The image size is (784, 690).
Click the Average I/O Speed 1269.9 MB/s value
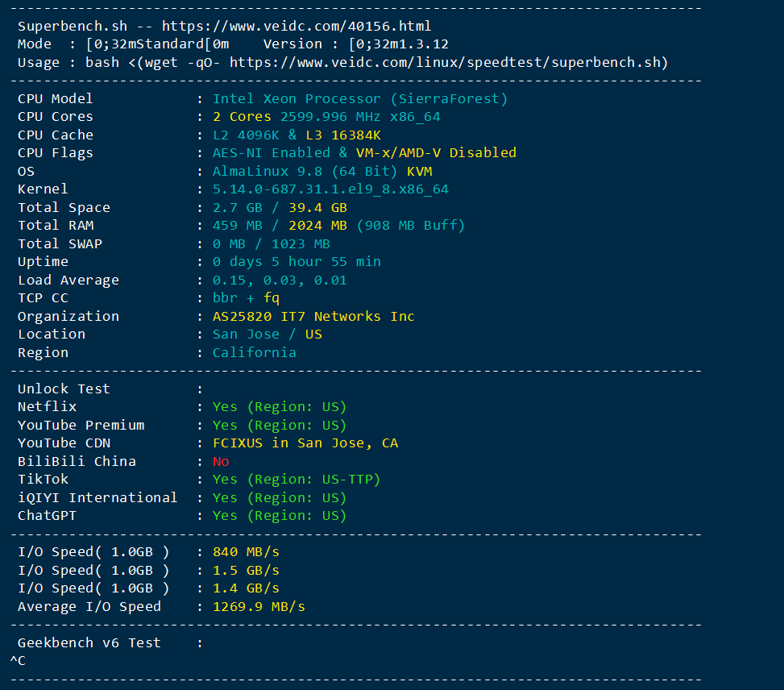pos(259,606)
